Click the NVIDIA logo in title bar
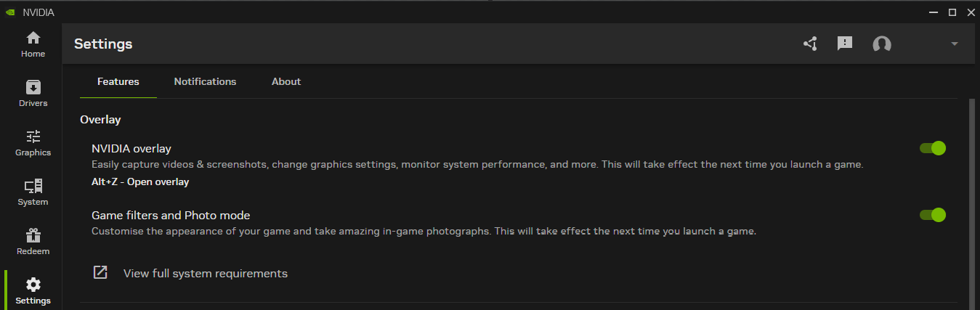The width and height of the screenshot is (980, 310). (10, 12)
